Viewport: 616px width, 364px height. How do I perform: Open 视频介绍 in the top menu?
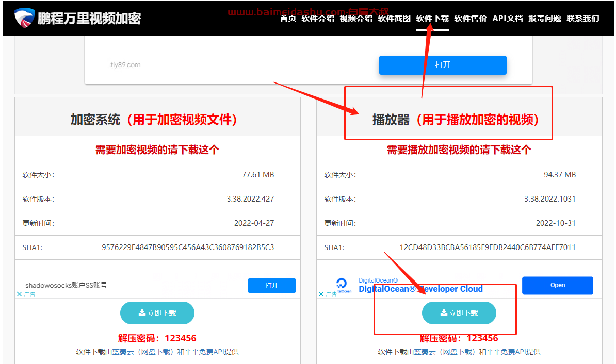point(356,19)
